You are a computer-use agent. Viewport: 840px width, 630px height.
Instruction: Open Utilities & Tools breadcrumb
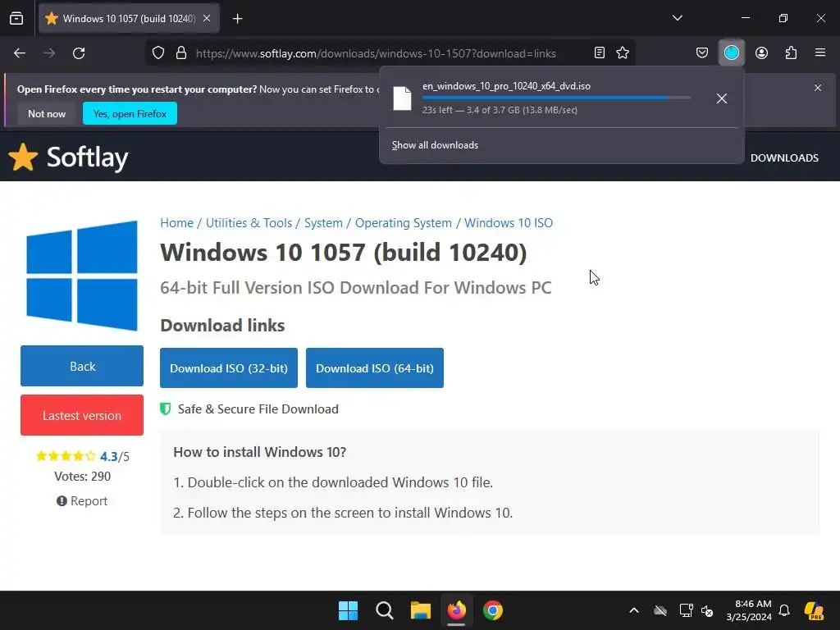coord(249,223)
